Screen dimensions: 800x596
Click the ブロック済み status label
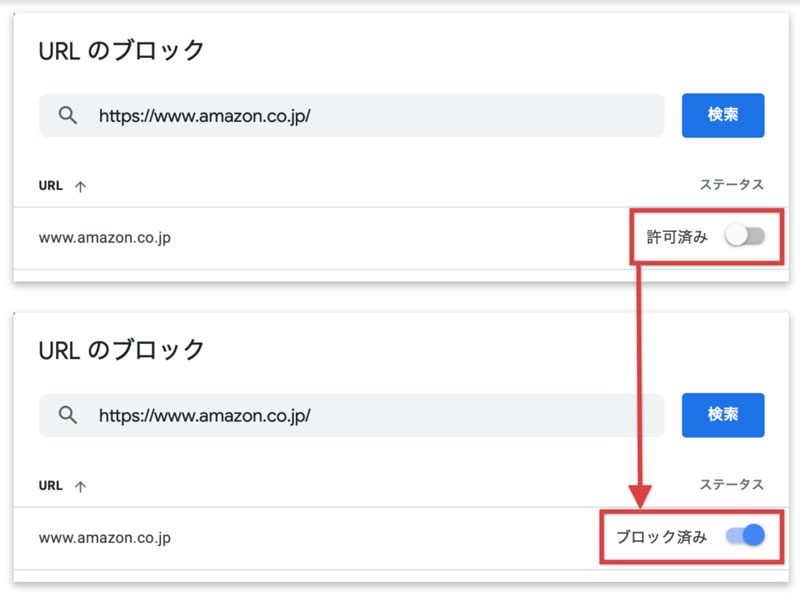coord(661,537)
